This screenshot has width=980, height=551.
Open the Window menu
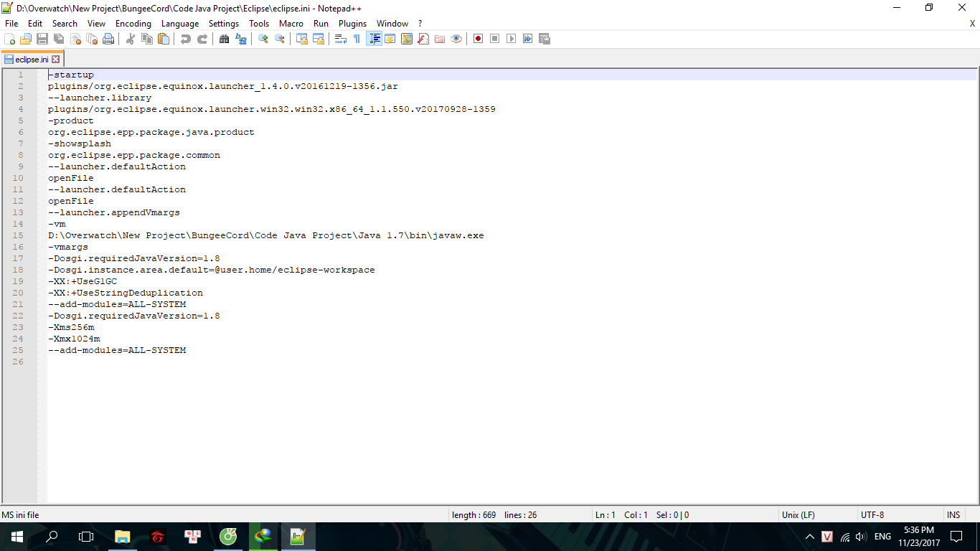point(392,24)
